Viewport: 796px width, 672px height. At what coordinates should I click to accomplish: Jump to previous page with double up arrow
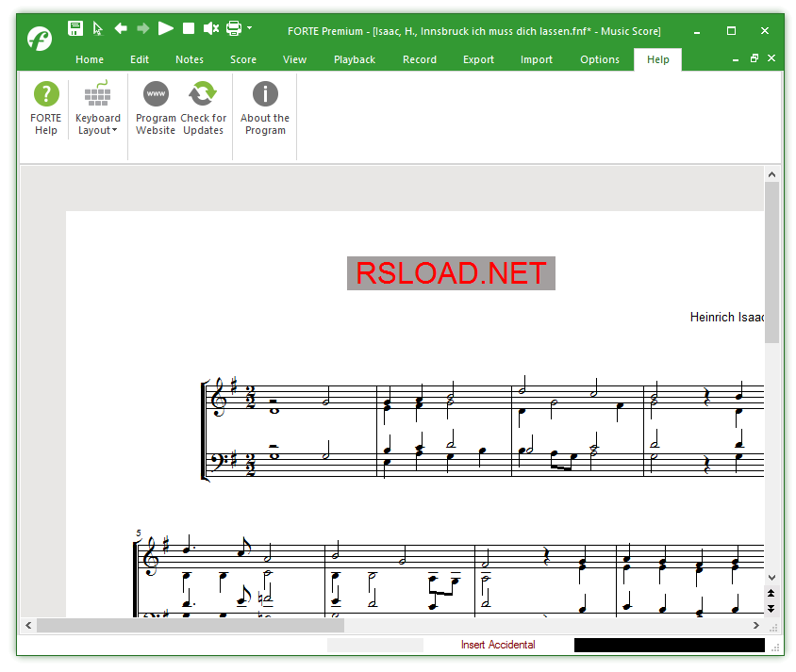pos(771,594)
